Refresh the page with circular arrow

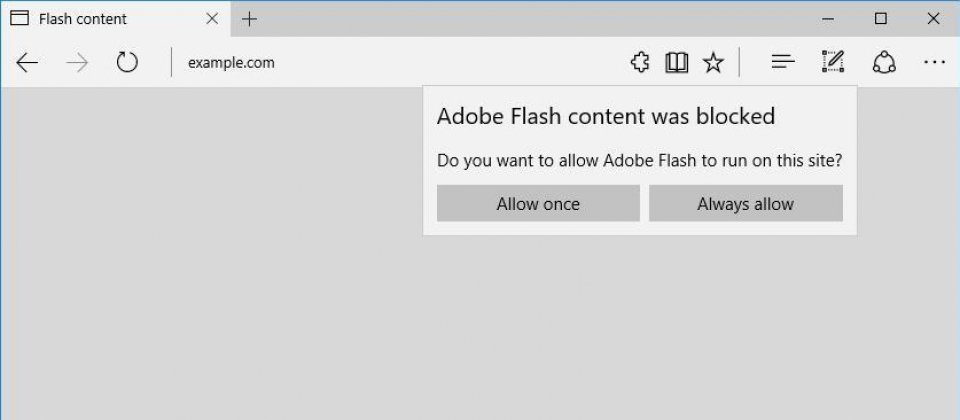point(127,62)
